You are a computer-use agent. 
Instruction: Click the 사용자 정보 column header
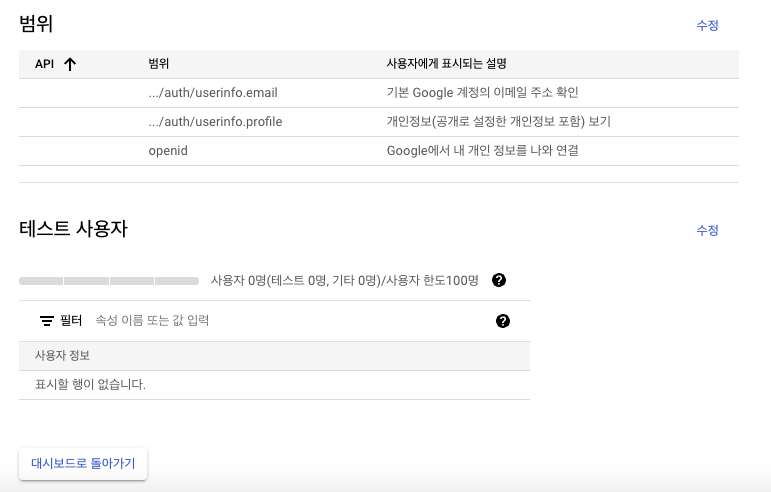(x=63, y=356)
